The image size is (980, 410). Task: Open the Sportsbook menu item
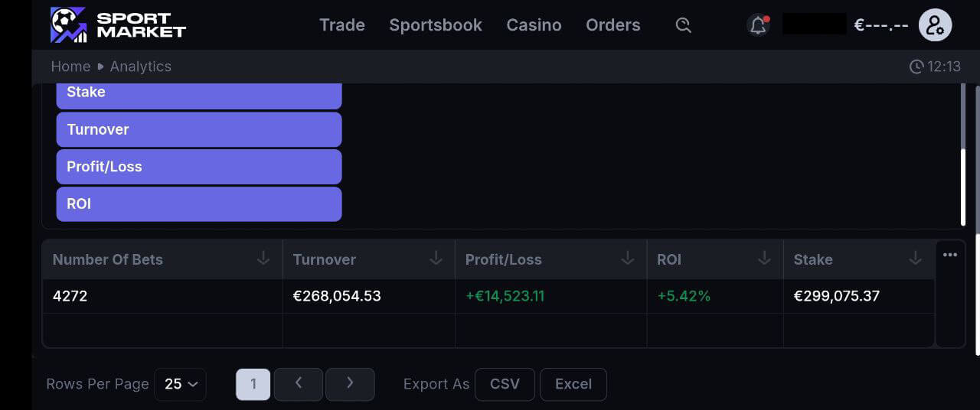[x=435, y=25]
